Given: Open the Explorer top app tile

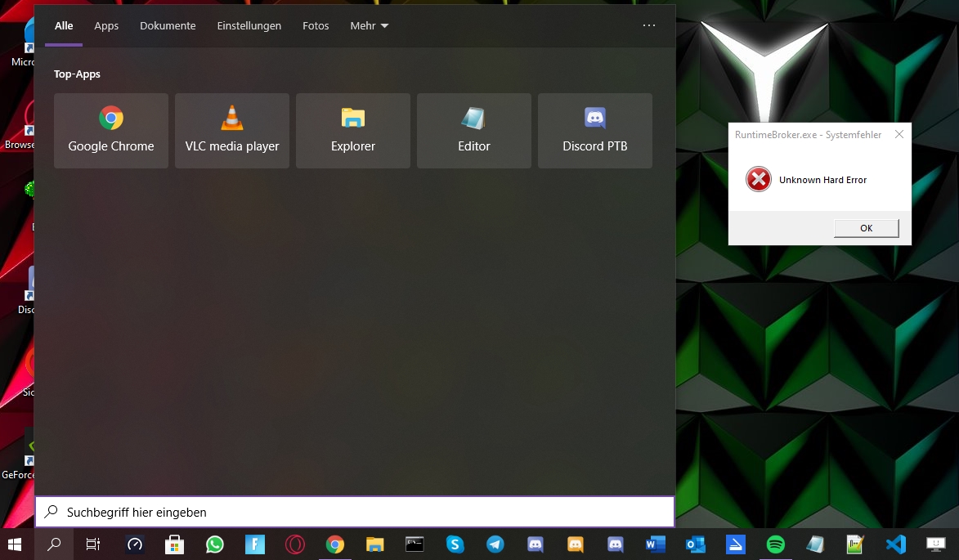Looking at the screenshot, I should 353,131.
